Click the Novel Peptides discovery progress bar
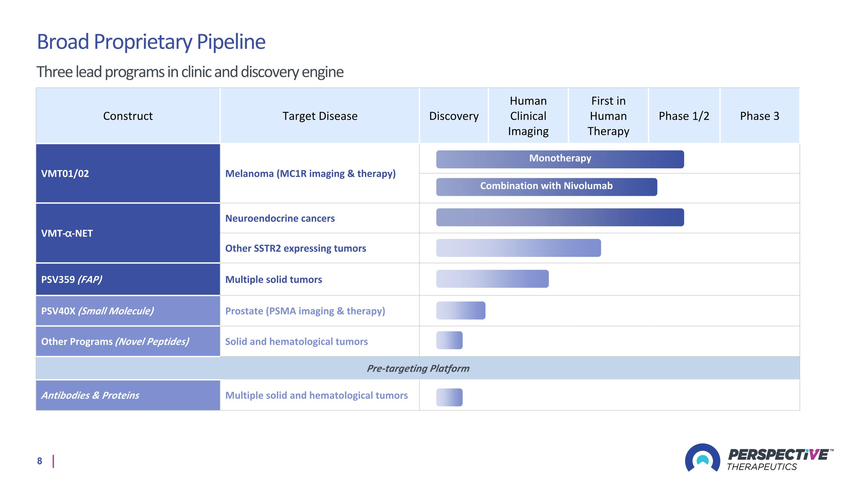The width and height of the screenshot is (868, 488). 449,340
